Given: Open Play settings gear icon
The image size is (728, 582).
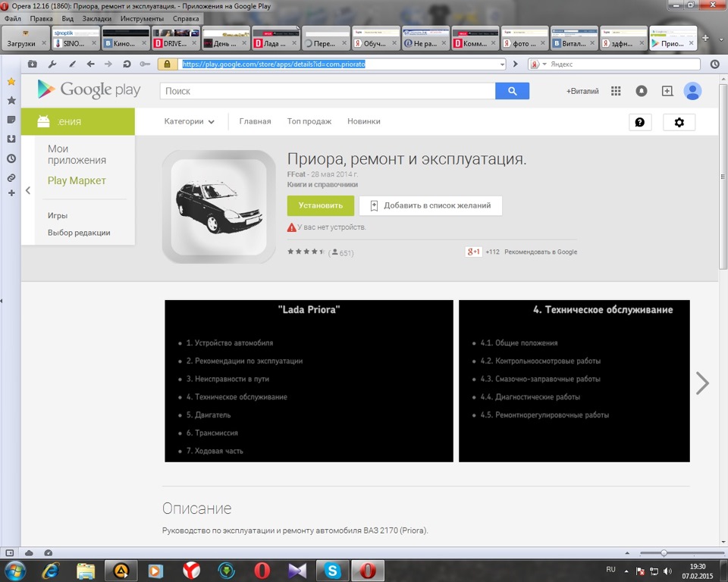Looking at the screenshot, I should coord(679,122).
